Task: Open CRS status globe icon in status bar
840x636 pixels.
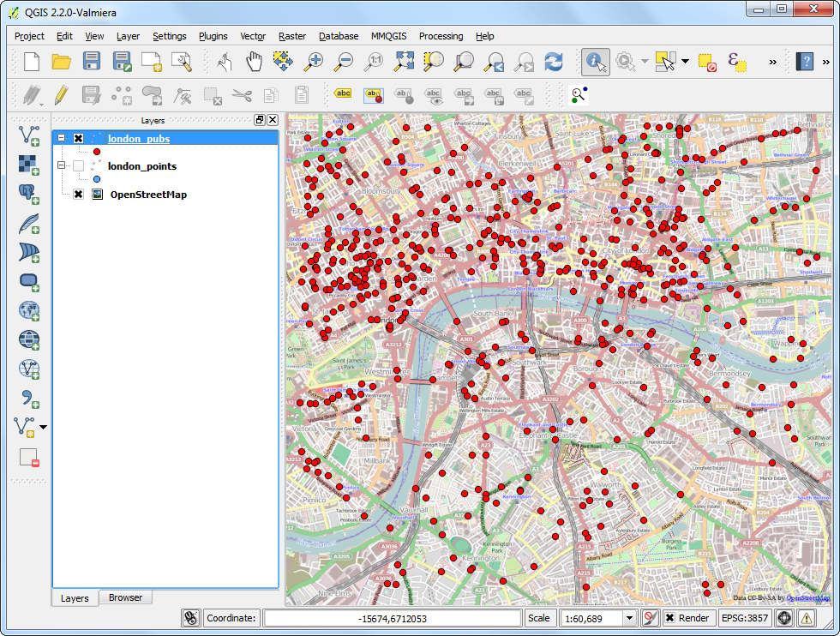Action: (784, 618)
